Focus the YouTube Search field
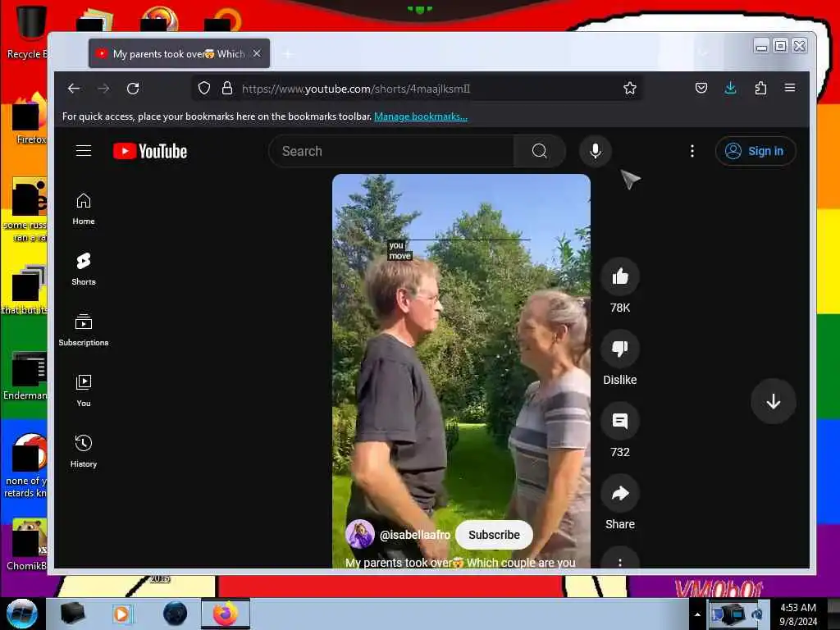The image size is (840, 630). 391,151
